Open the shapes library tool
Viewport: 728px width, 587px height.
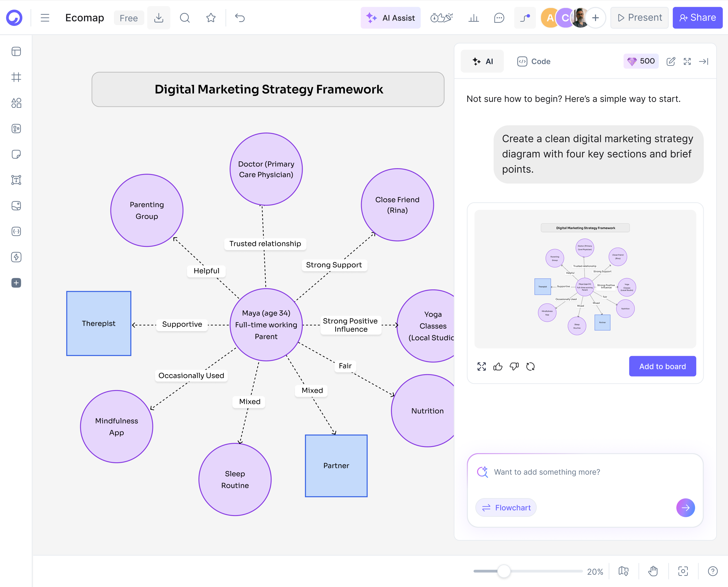(x=16, y=103)
